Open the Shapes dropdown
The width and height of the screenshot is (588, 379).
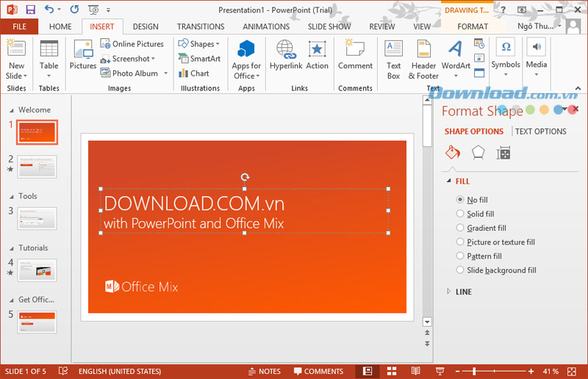(199, 44)
